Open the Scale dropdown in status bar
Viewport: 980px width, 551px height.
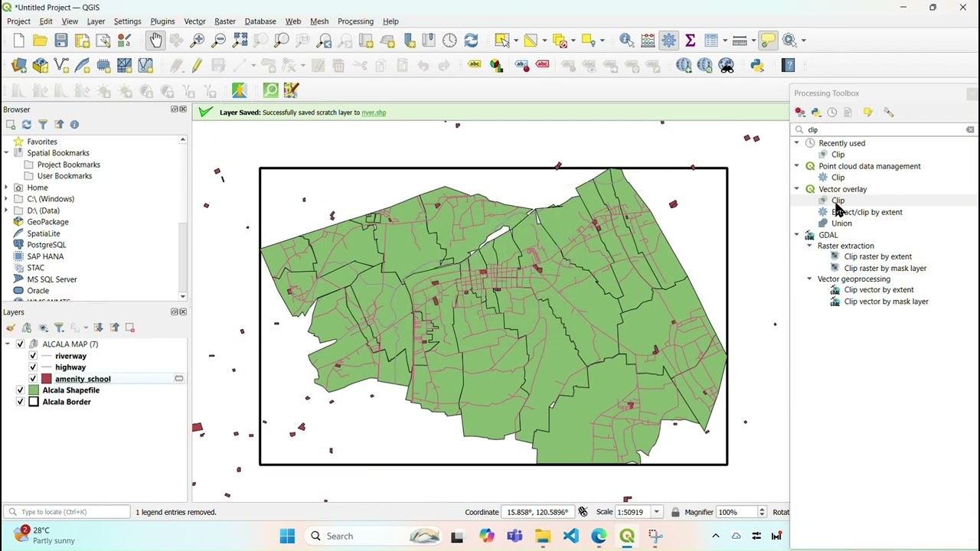[x=656, y=512]
